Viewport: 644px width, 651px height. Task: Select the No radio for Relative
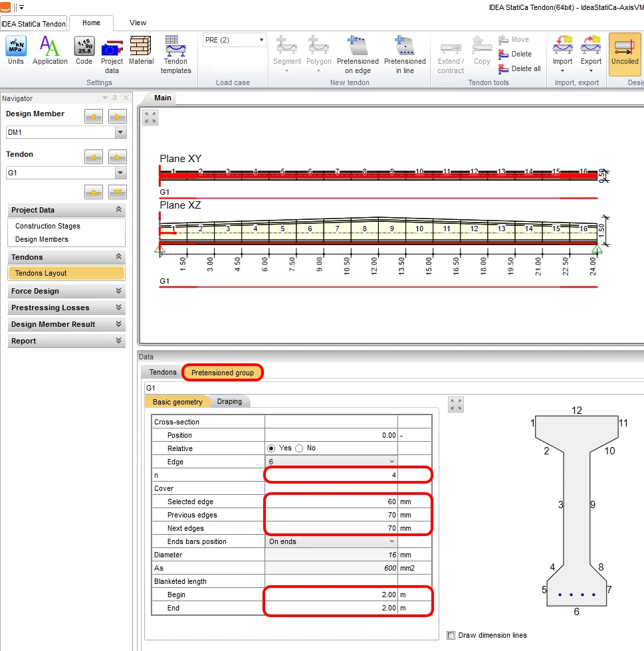click(299, 448)
